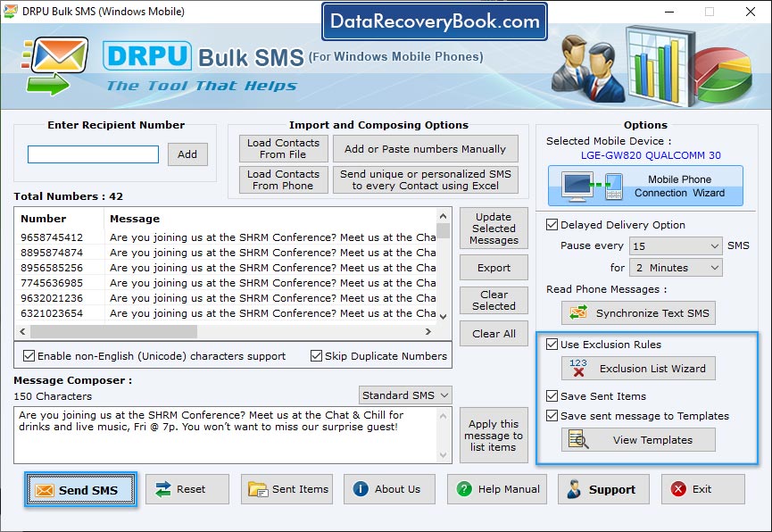View saved message Templates
Image resolution: width=772 pixels, height=532 pixels.
pos(637,439)
